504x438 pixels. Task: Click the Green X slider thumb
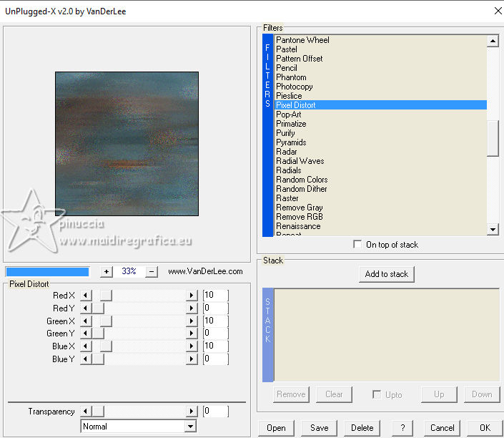pyautogui.click(x=106, y=321)
